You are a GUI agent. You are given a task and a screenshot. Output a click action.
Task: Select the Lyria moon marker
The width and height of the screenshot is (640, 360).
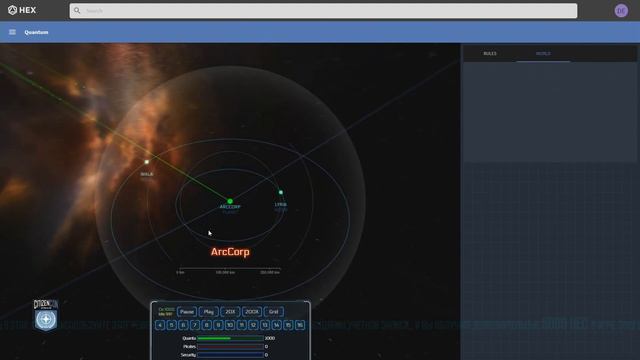click(280, 192)
